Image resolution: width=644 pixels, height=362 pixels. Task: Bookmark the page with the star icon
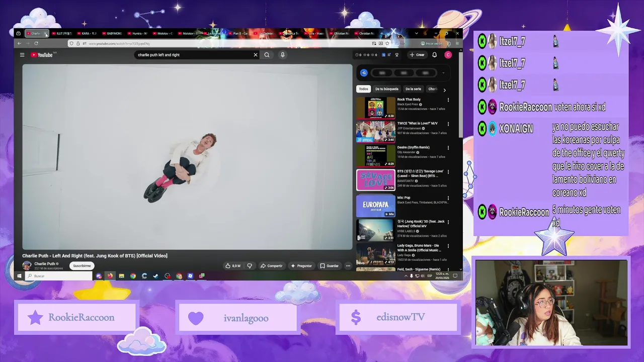pyautogui.click(x=387, y=44)
